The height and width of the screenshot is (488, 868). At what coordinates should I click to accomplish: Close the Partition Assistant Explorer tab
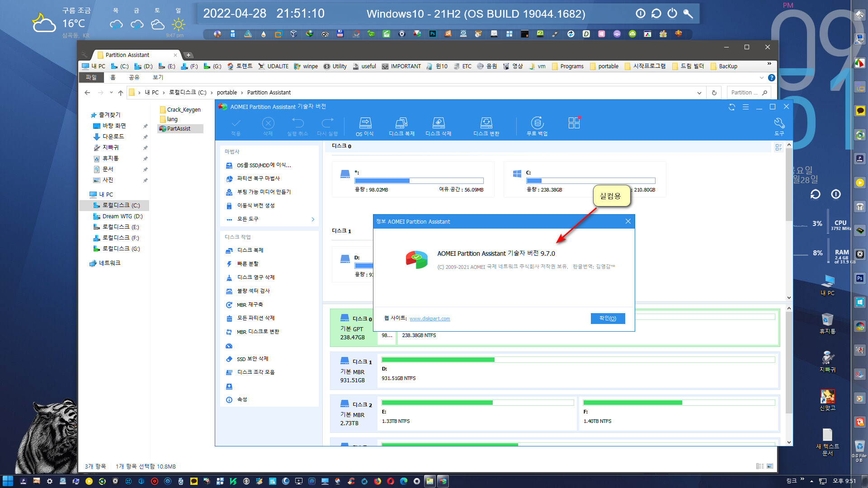pos(175,55)
